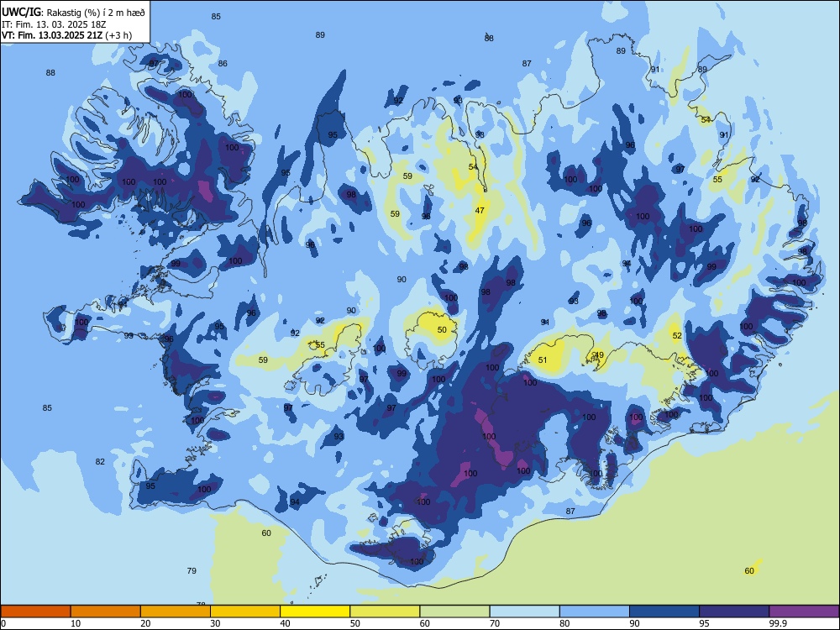The width and height of the screenshot is (840, 630).
Task: Click the title text 'Rakastig (%) í 2 m hæð'
Action: click(x=96, y=13)
